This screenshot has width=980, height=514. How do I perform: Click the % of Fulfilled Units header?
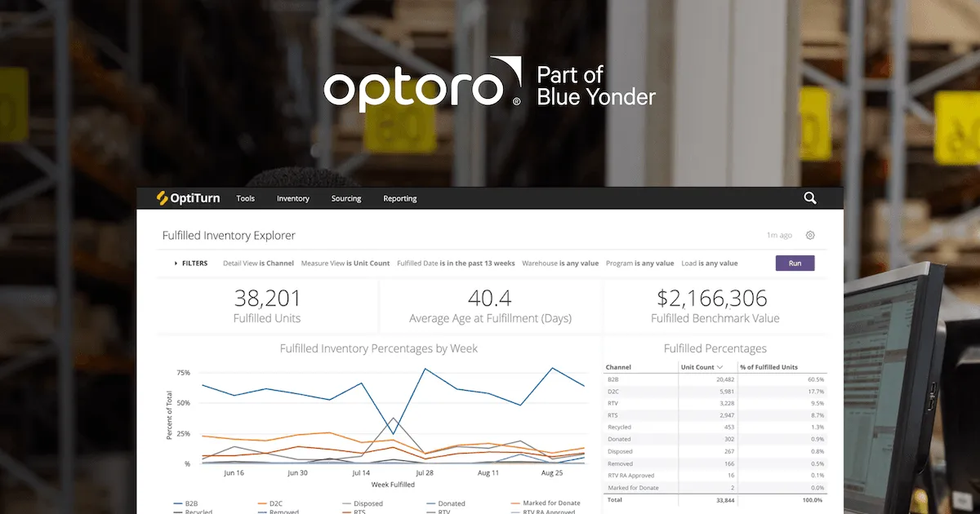[769, 367]
